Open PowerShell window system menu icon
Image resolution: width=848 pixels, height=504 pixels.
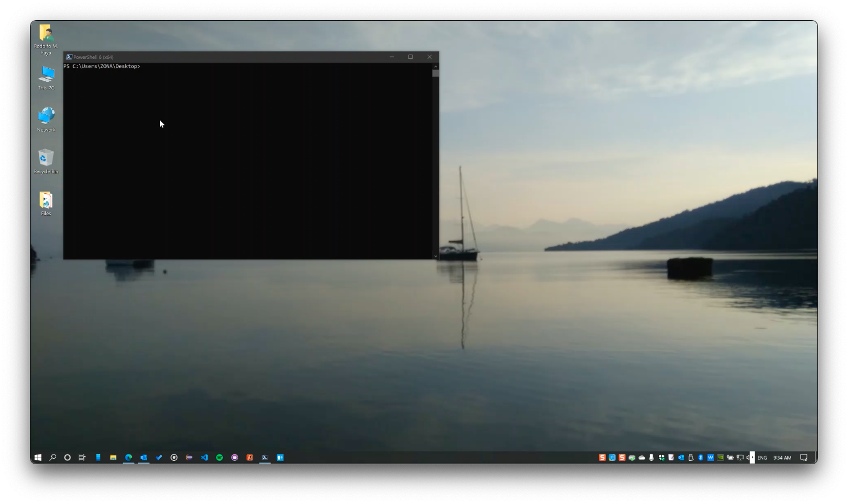click(69, 57)
